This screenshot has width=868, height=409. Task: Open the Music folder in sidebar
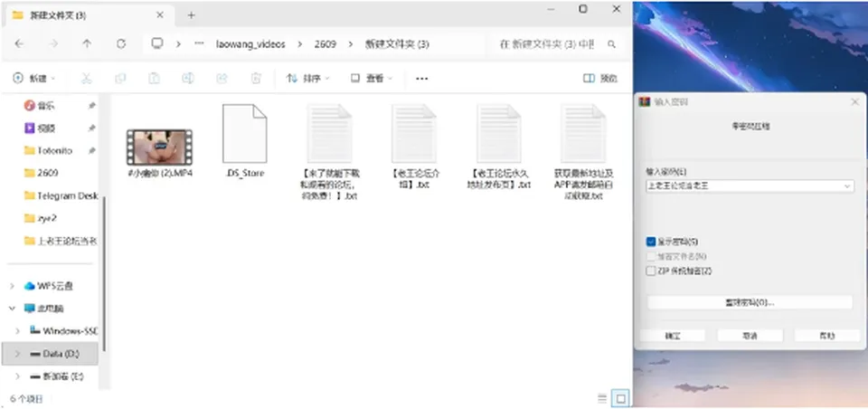(x=46, y=106)
